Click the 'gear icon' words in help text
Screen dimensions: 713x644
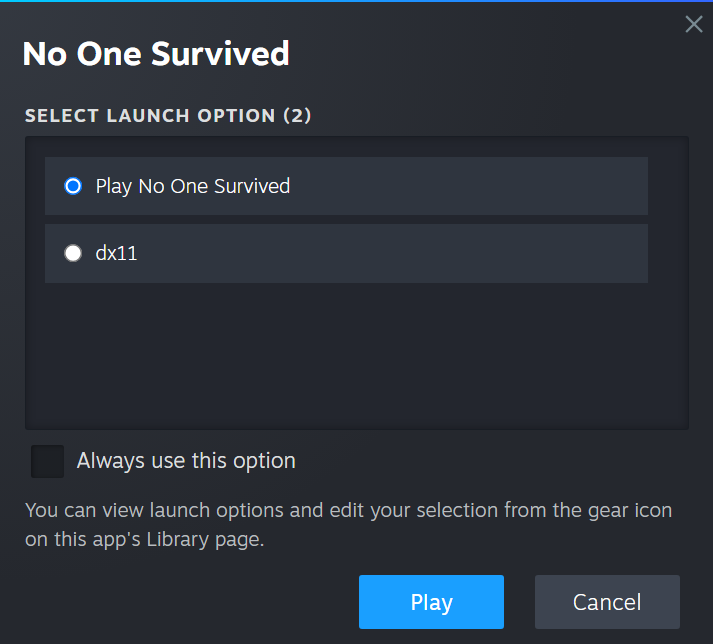630,511
